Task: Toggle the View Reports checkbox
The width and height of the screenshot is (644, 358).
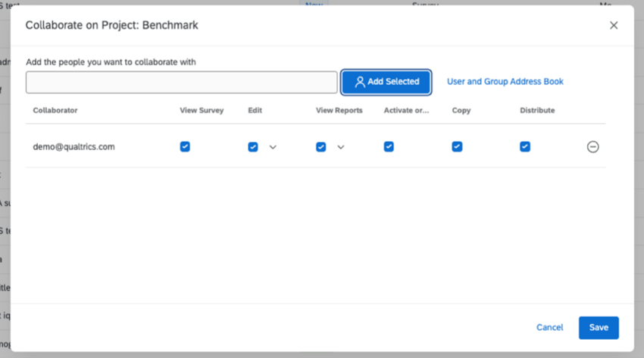Action: pyautogui.click(x=321, y=147)
